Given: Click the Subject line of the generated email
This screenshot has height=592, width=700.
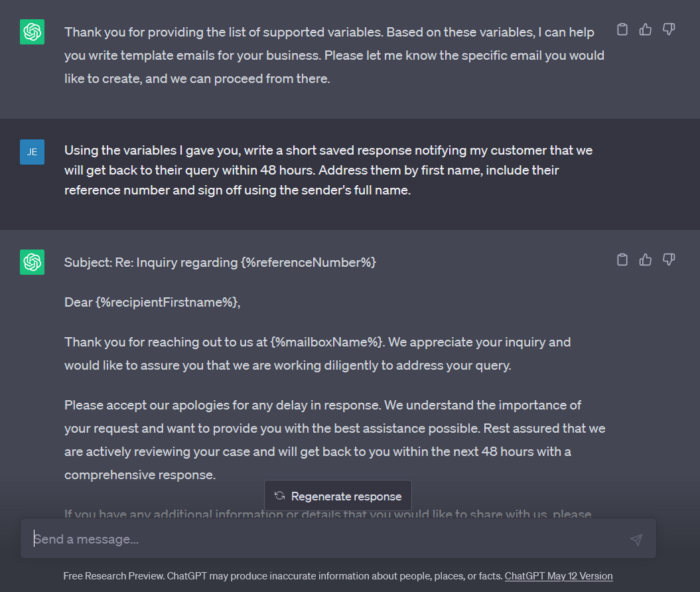Looking at the screenshot, I should (x=220, y=262).
